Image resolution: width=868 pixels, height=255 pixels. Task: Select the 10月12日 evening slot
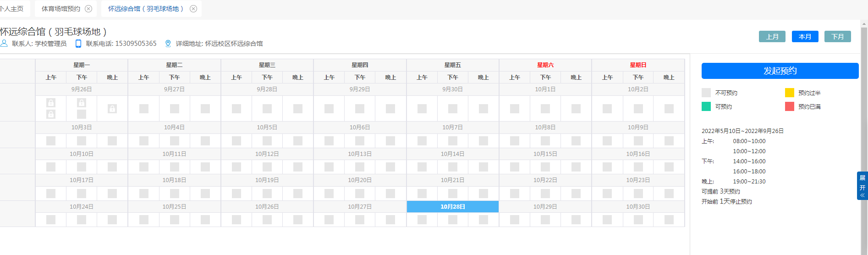tap(298, 167)
